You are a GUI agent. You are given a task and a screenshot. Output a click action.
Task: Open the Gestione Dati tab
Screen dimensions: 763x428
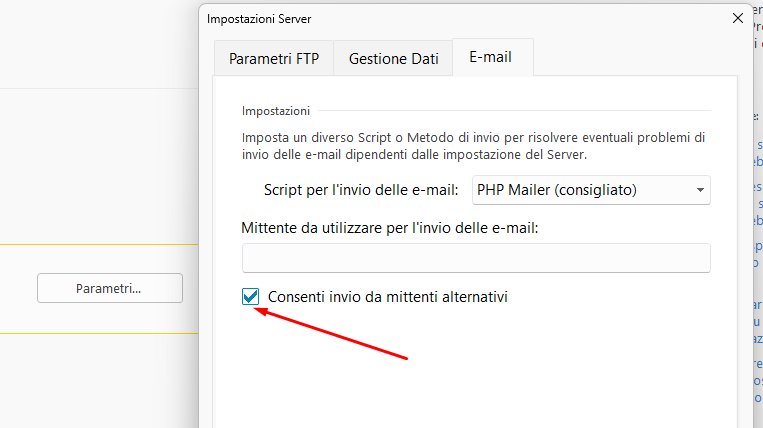[x=393, y=58]
